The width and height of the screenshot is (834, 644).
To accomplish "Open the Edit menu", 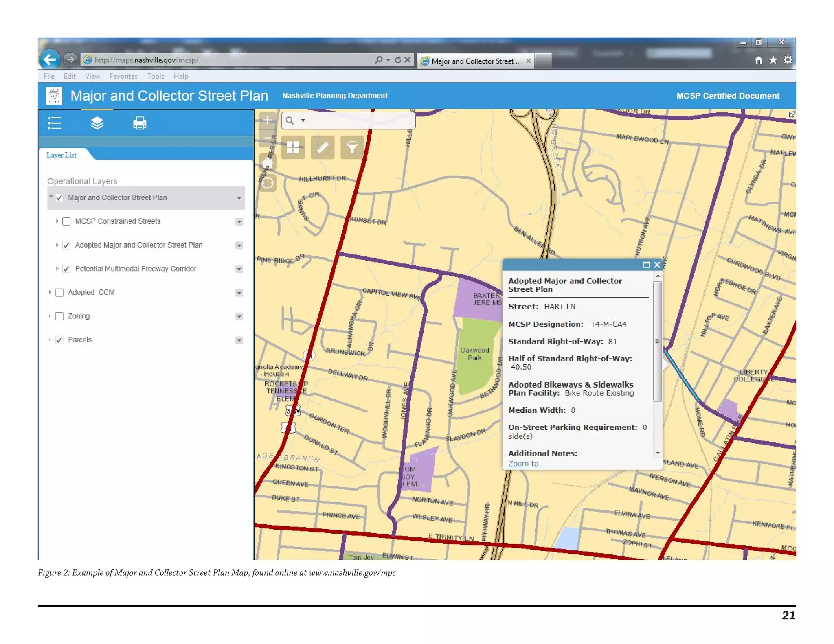I will click(x=69, y=76).
